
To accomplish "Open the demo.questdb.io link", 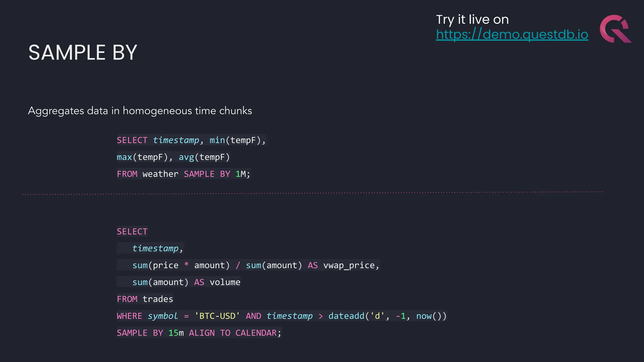I will pos(512,34).
